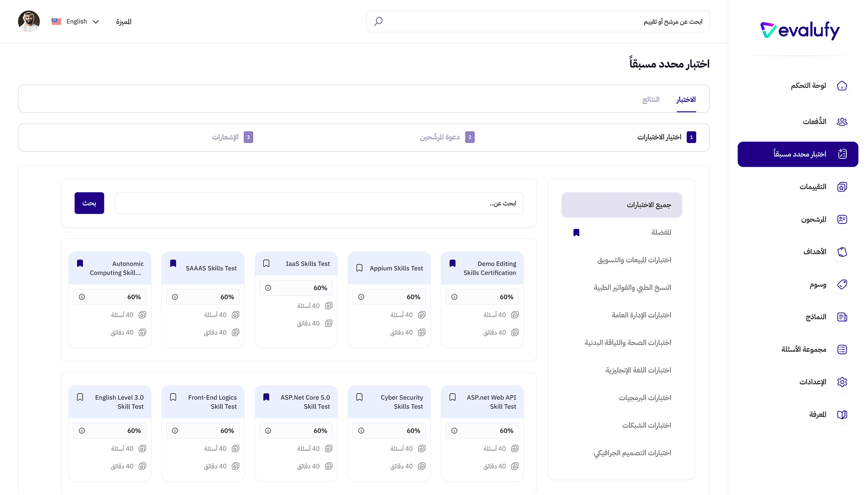
Task: Open the مجموعة الأسئلة question bank icon
Action: pos(842,349)
